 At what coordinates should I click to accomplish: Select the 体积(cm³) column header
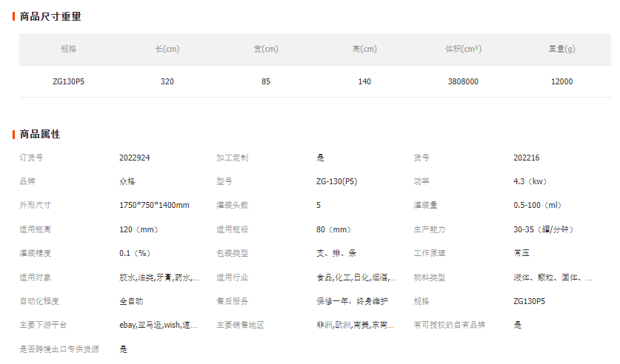click(463, 49)
